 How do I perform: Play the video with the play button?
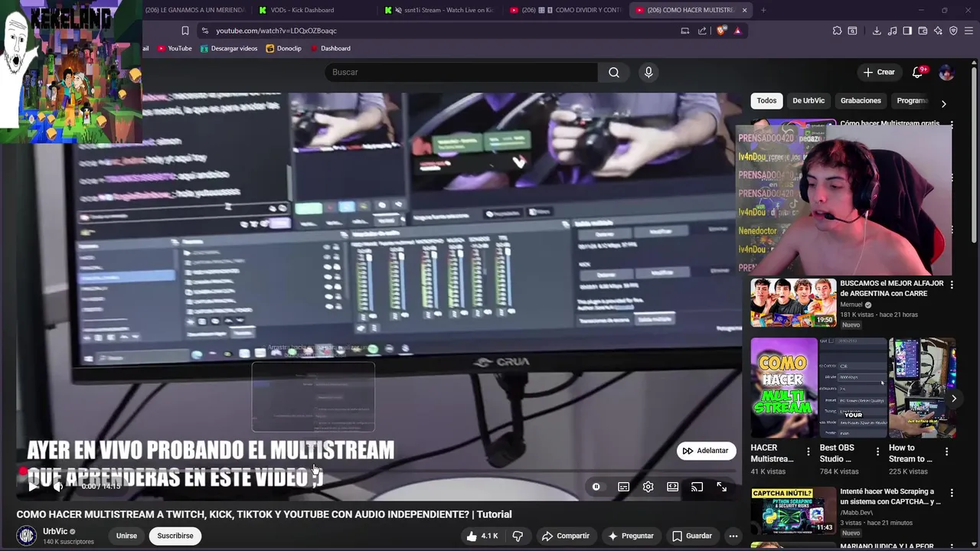(x=33, y=486)
